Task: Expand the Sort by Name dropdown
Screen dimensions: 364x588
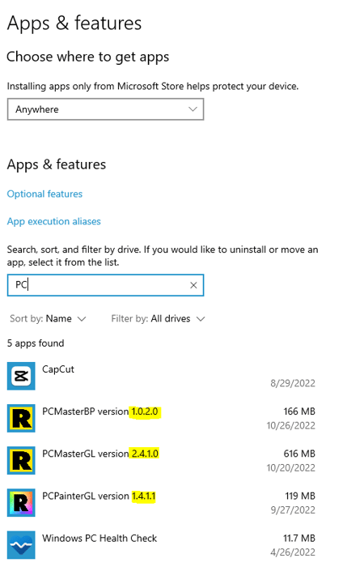Action: tap(48, 319)
